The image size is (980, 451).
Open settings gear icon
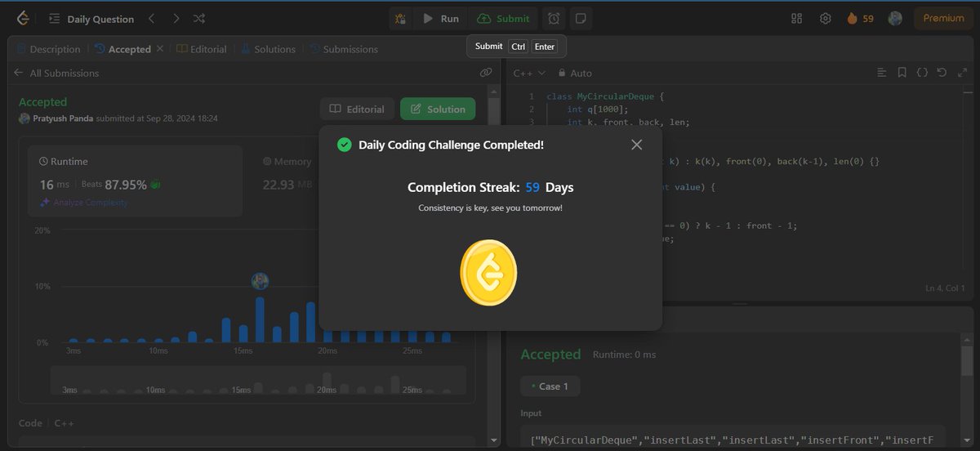(x=825, y=18)
